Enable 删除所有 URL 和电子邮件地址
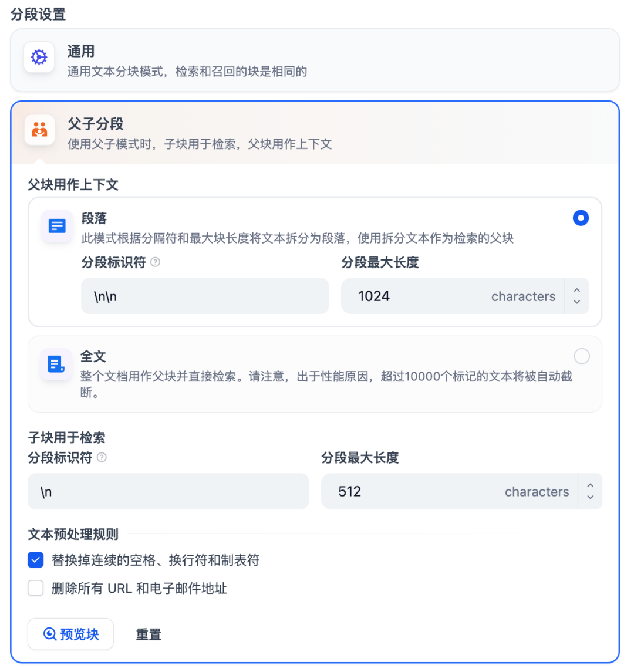Viewport: 634px width, 672px height. tap(35, 587)
